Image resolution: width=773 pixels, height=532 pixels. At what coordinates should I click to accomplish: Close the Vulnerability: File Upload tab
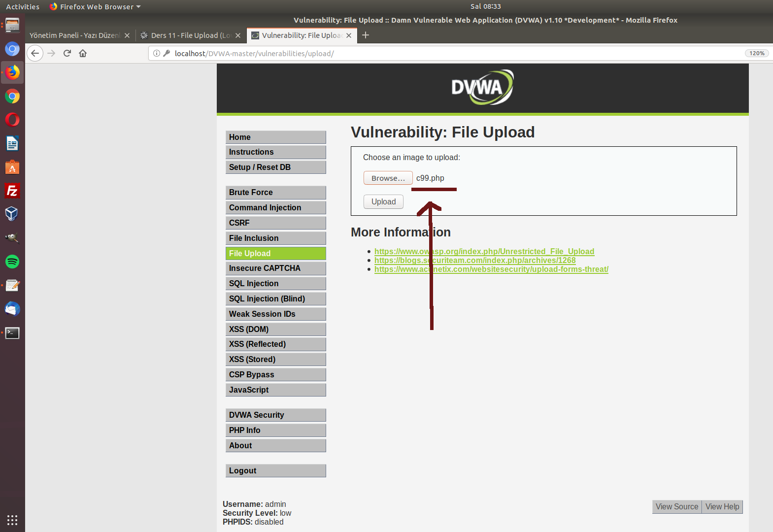click(349, 35)
